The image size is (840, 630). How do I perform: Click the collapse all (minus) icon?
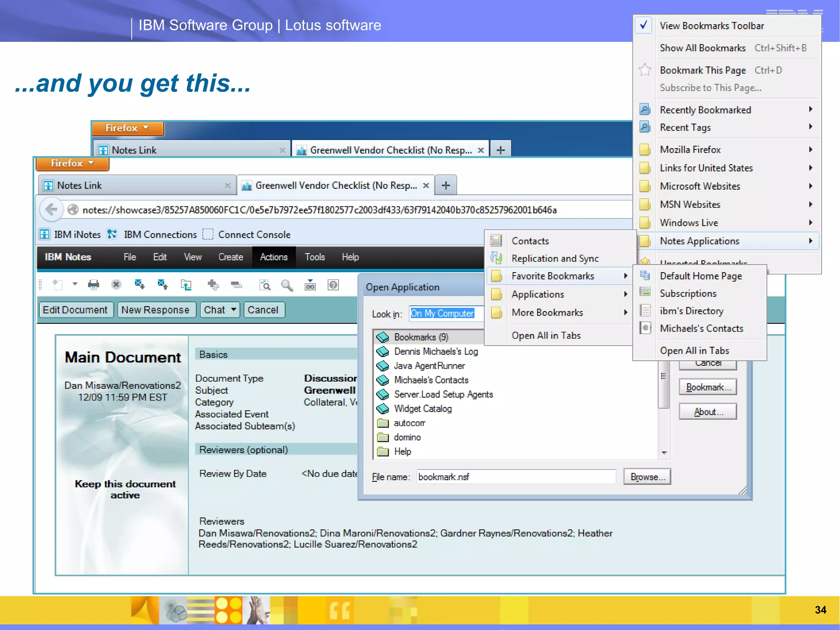pos(236,284)
